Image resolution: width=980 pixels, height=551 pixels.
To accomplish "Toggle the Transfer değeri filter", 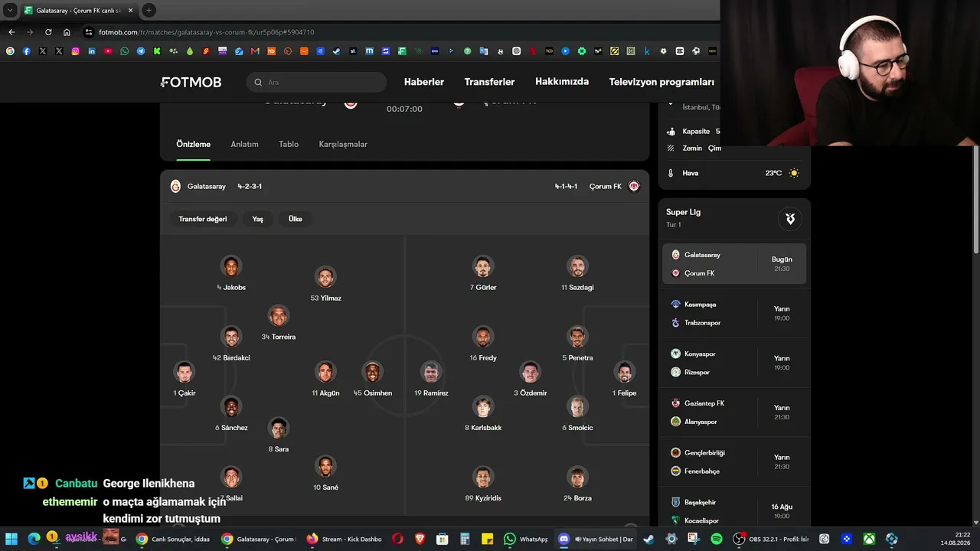I will coord(203,219).
